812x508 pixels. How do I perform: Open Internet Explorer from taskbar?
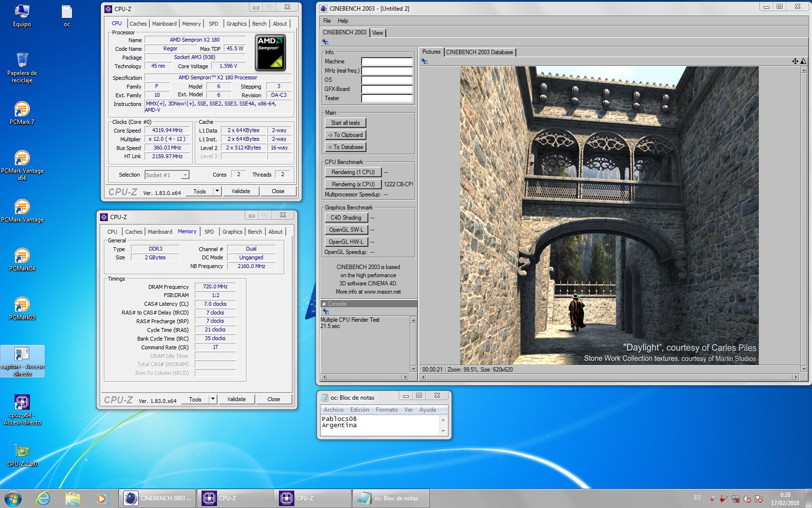click(x=43, y=498)
